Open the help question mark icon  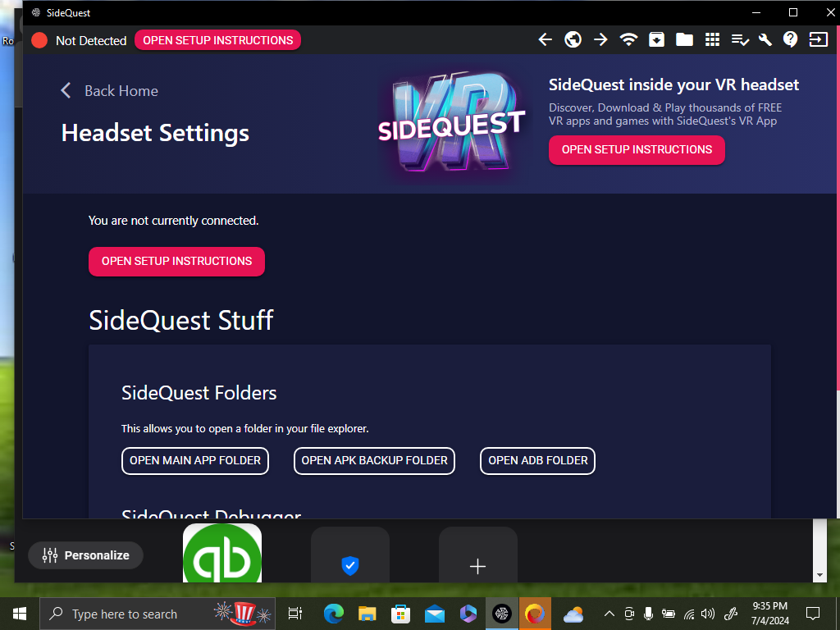coord(790,39)
